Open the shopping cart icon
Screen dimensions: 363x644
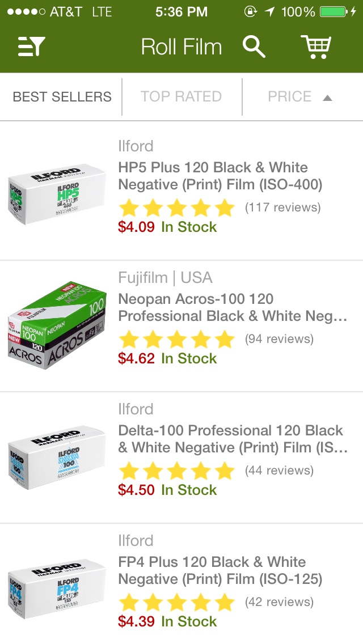tap(316, 46)
